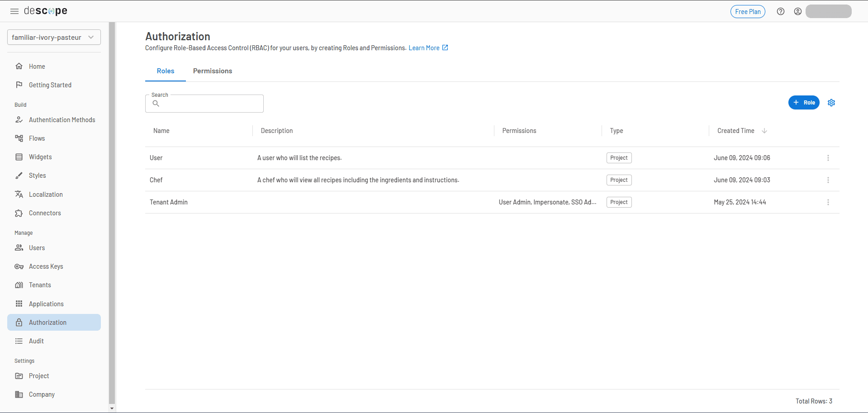Screen dimensions: 868x413
Task: Open the familiar-ivory-pasteur project dropdown
Action: pyautogui.click(x=53, y=37)
